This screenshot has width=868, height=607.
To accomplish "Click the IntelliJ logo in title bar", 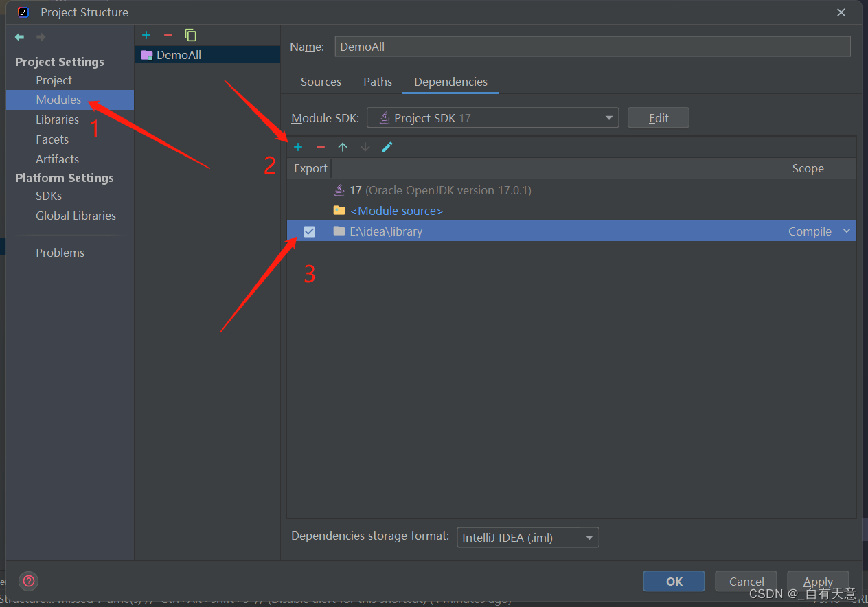I will click(23, 12).
